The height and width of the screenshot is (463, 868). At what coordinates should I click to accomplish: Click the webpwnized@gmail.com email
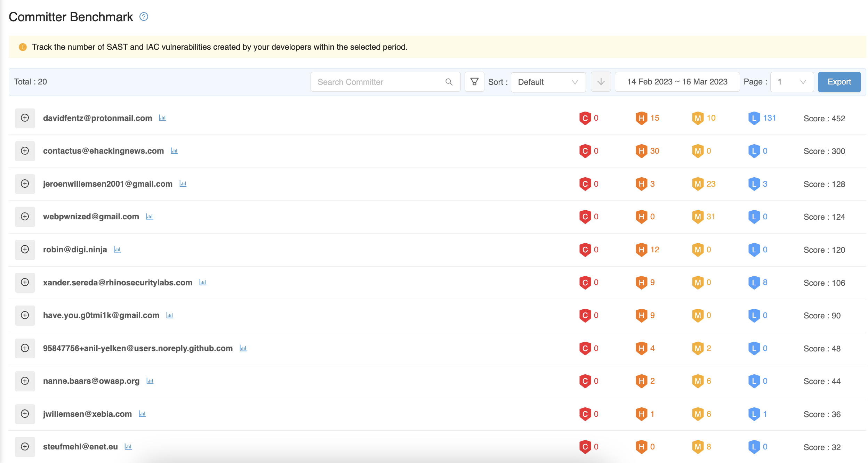point(91,217)
